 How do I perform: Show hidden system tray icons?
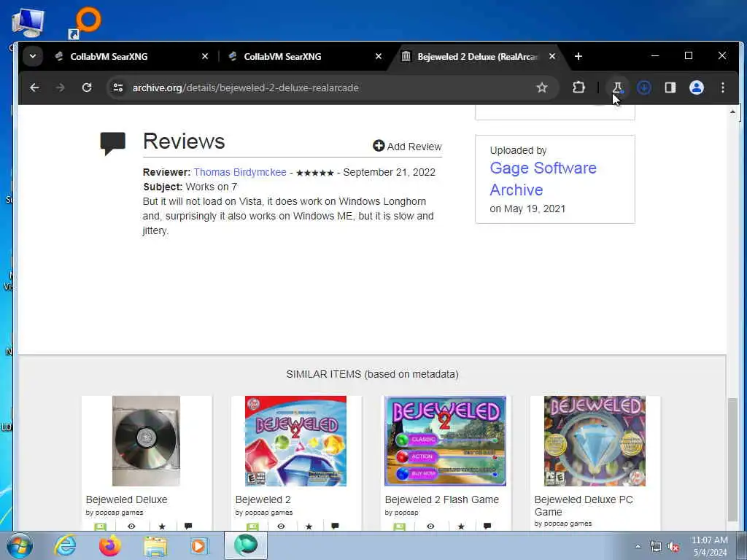[638, 546]
